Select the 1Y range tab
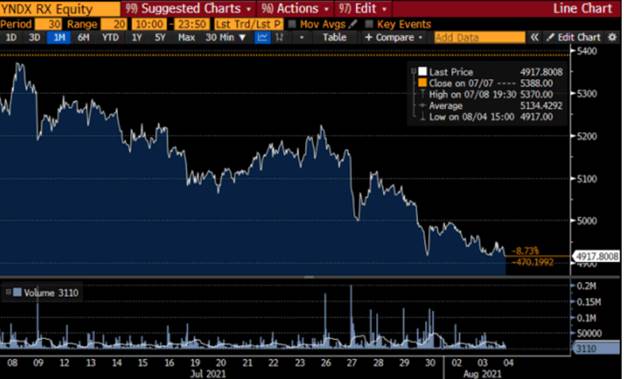The height and width of the screenshot is (379, 624). (136, 37)
